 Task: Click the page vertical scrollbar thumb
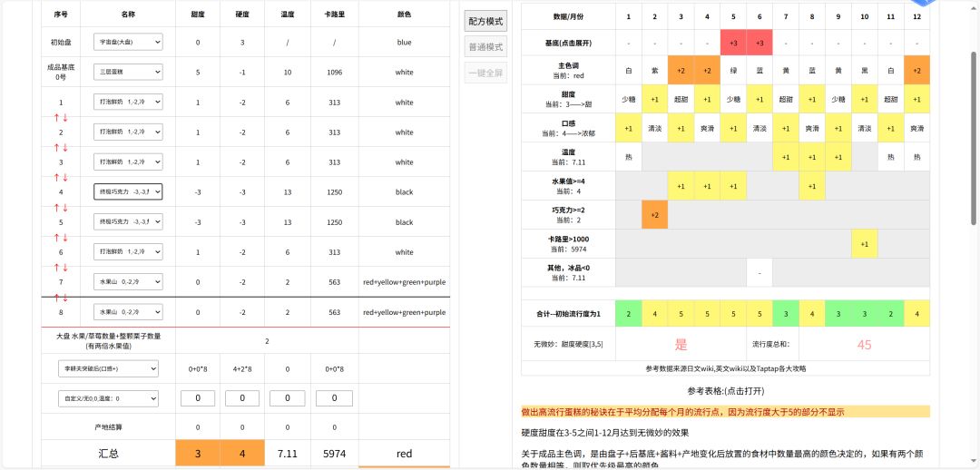pos(973,138)
